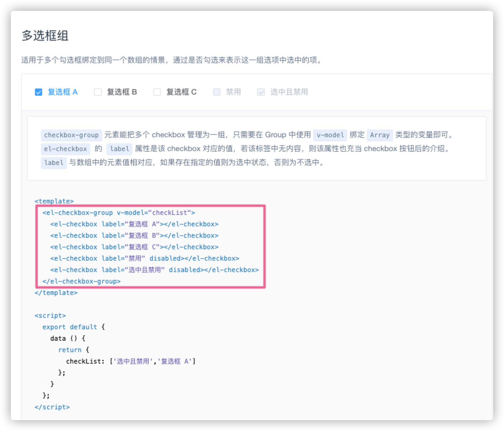Click the el-checkbox-group v-model="checkList" line
Image resolution: width=504 pixels, height=431 pixels.
[119, 213]
